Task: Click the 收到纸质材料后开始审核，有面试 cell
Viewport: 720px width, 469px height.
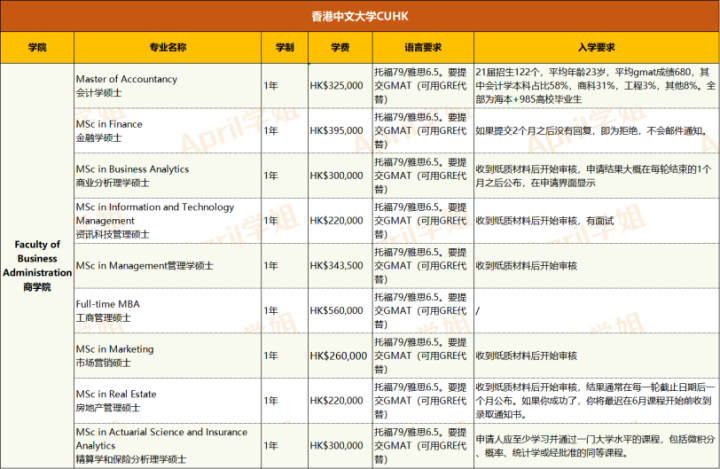Action: (596, 221)
